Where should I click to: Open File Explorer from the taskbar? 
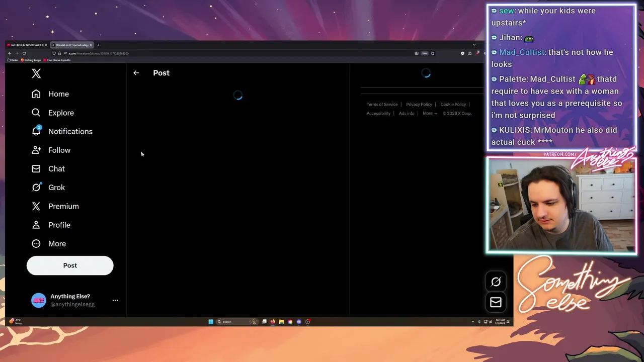[x=281, y=322]
